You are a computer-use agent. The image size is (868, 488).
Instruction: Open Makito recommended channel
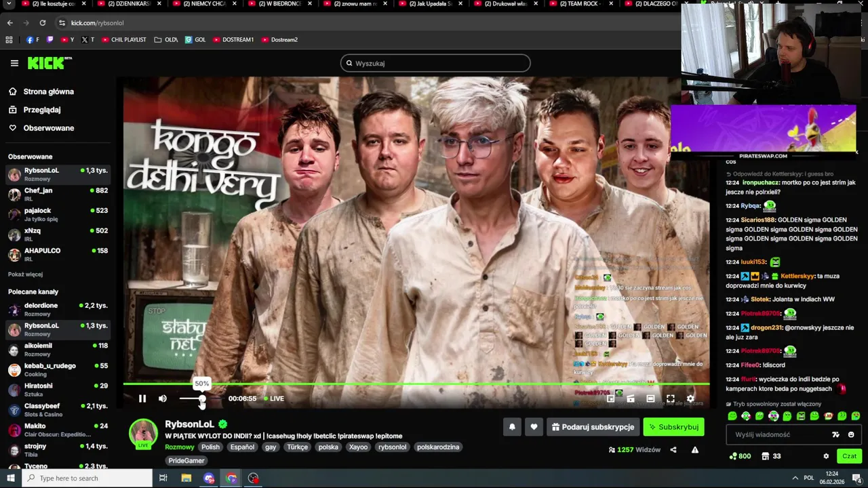pyautogui.click(x=58, y=430)
